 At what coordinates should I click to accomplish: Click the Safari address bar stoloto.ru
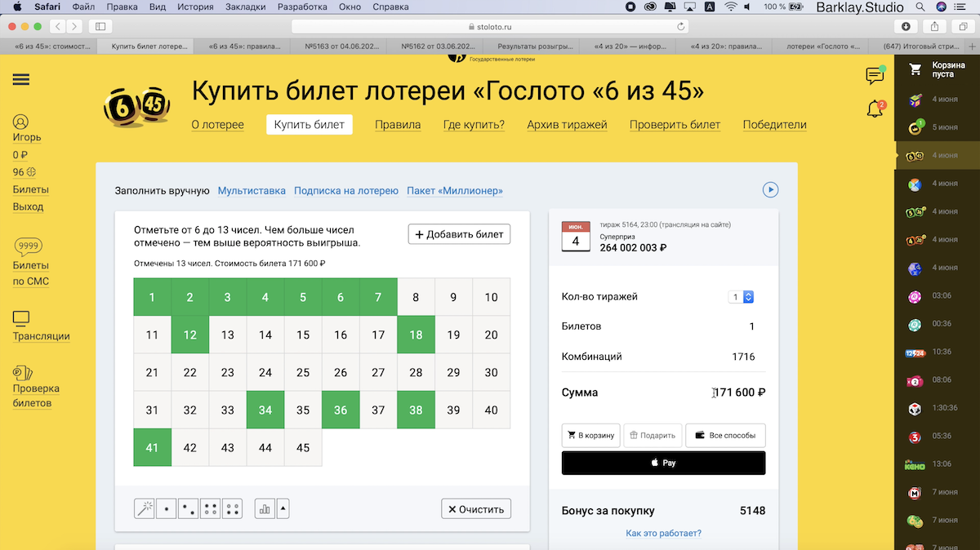click(490, 26)
